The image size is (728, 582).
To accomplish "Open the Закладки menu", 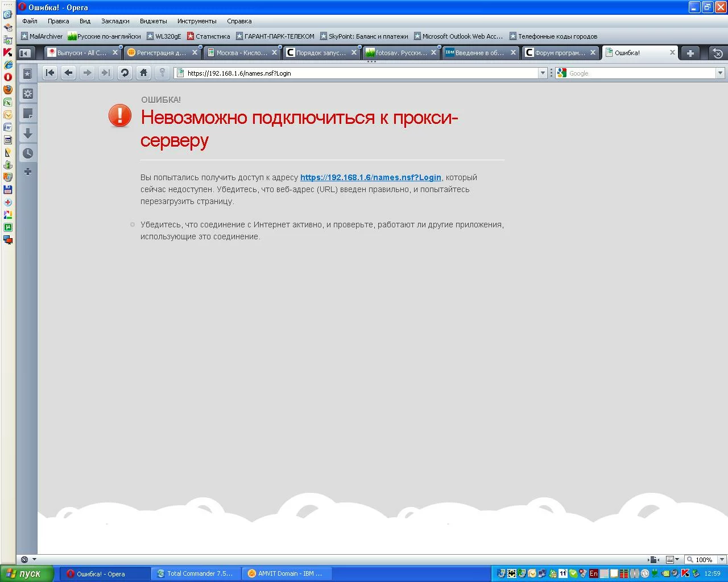I will pyautogui.click(x=115, y=21).
